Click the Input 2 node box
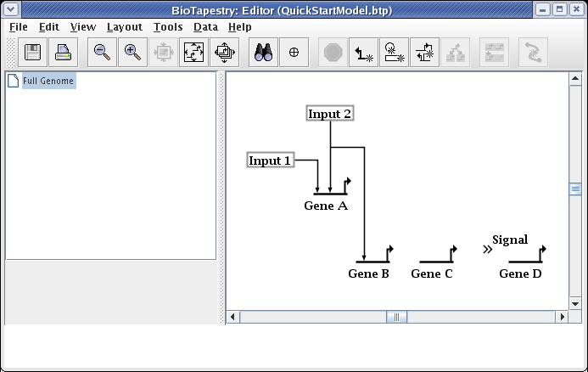 click(x=329, y=114)
